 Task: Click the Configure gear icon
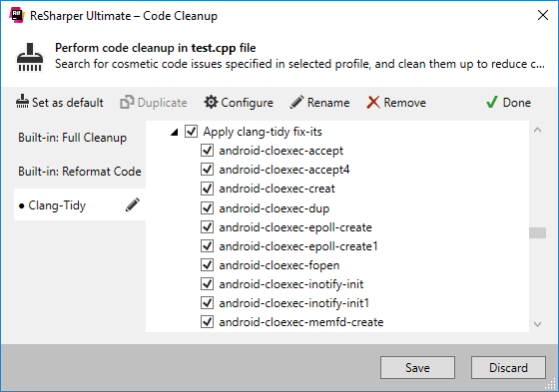[x=211, y=102]
